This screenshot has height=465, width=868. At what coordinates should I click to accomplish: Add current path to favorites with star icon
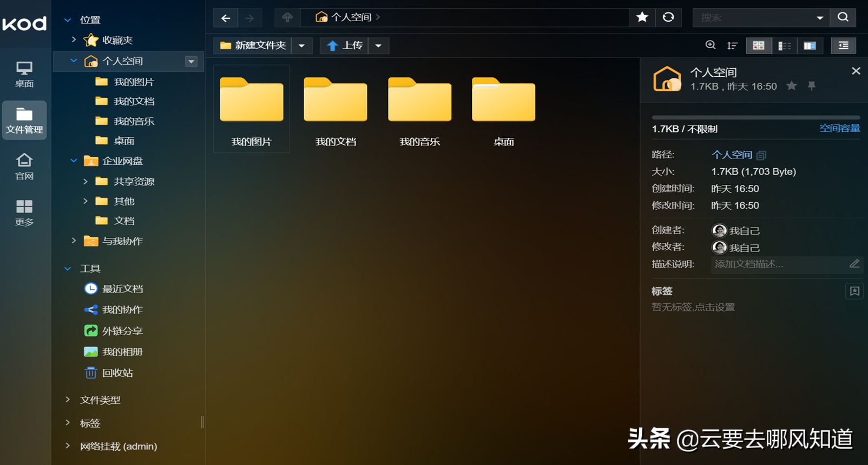[642, 17]
